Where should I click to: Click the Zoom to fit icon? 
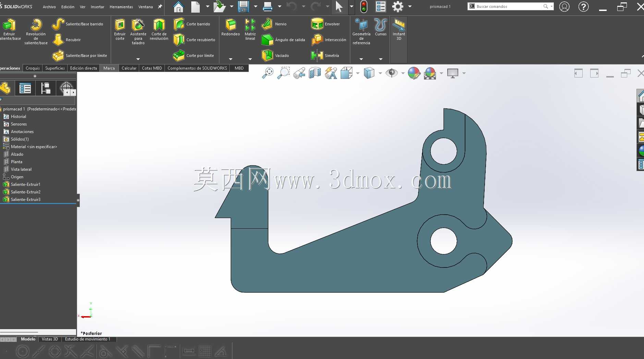click(268, 73)
